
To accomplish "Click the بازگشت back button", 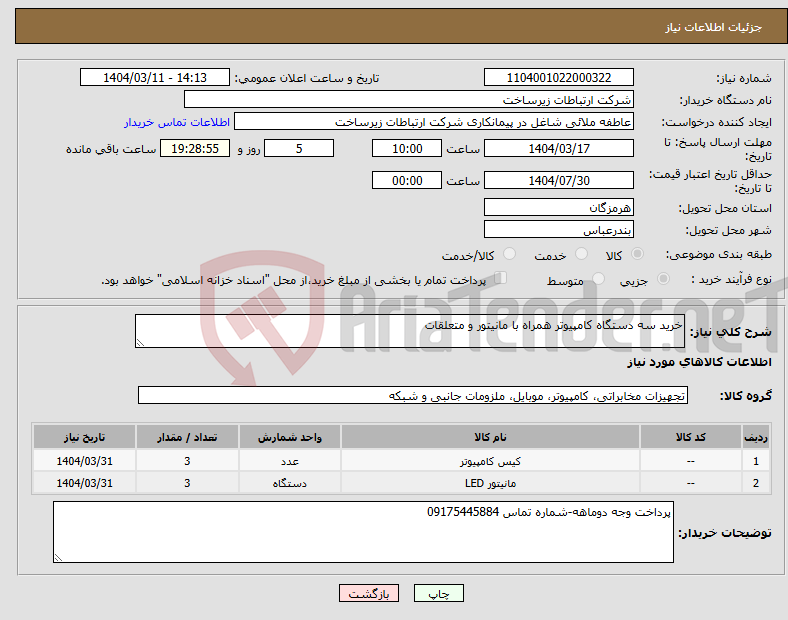I will (x=369, y=593).
